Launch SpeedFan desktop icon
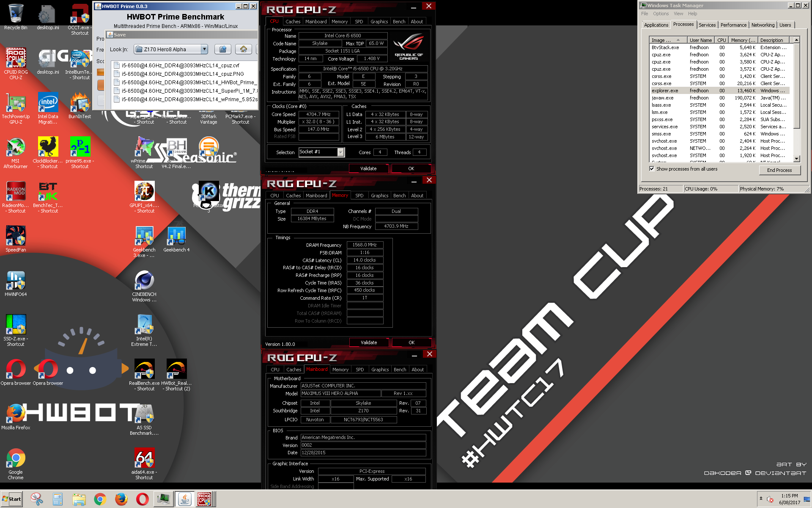Screen dimensions: 812x508 point(16,239)
